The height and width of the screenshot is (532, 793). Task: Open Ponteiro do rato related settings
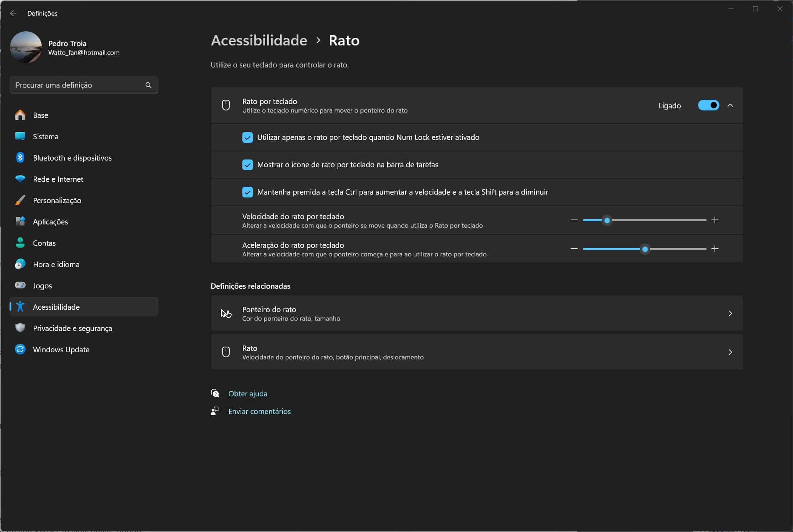476,314
